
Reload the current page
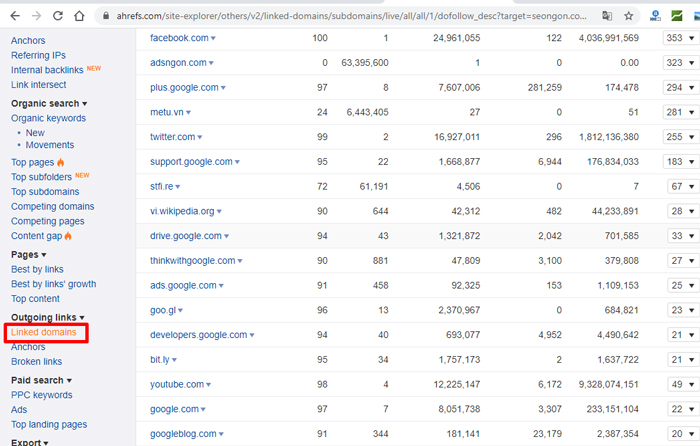58,16
